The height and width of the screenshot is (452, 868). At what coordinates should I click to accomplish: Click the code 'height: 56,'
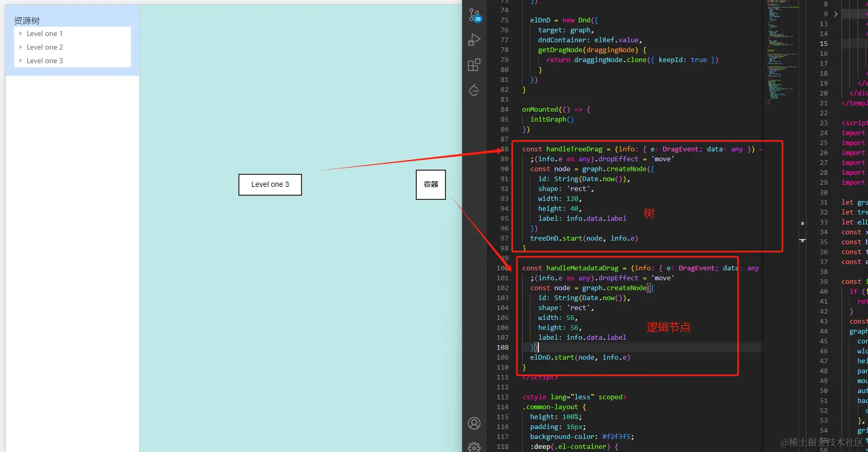tap(560, 328)
